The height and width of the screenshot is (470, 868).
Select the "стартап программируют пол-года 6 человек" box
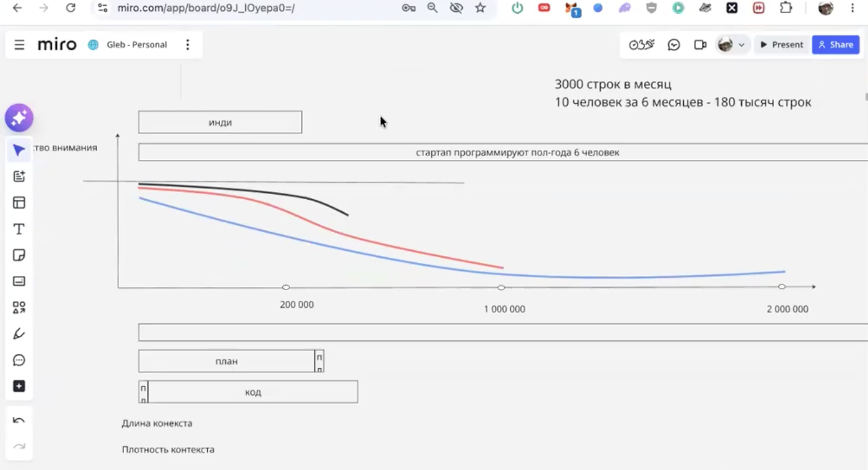(503, 152)
